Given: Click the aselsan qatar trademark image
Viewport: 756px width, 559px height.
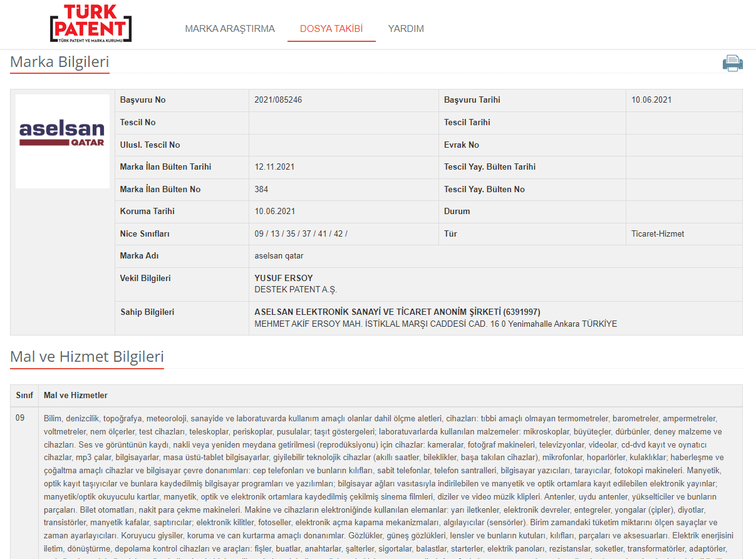Looking at the screenshot, I should (x=62, y=141).
